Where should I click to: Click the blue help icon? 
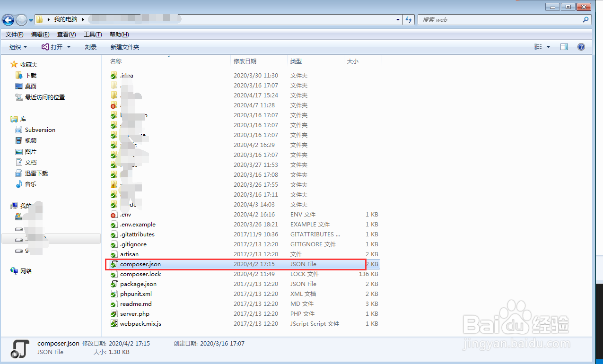point(581,47)
